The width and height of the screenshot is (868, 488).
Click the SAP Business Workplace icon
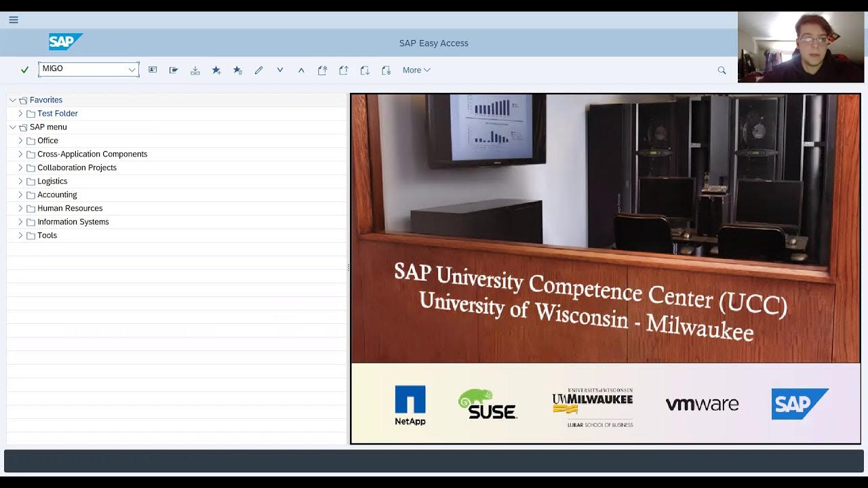click(174, 70)
